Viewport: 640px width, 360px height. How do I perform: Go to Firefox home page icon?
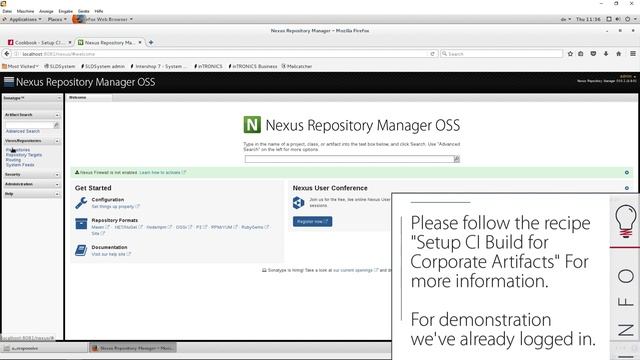coord(619,53)
